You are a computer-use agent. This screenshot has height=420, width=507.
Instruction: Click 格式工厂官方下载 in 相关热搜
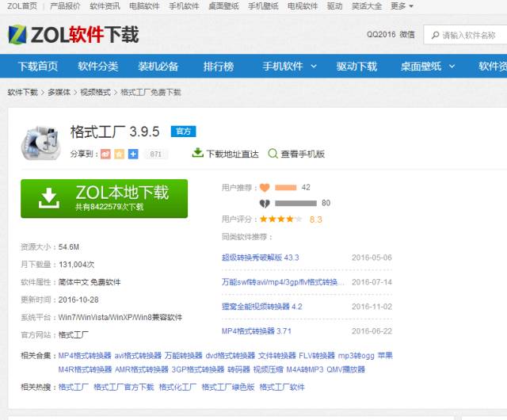pyautogui.click(x=124, y=387)
